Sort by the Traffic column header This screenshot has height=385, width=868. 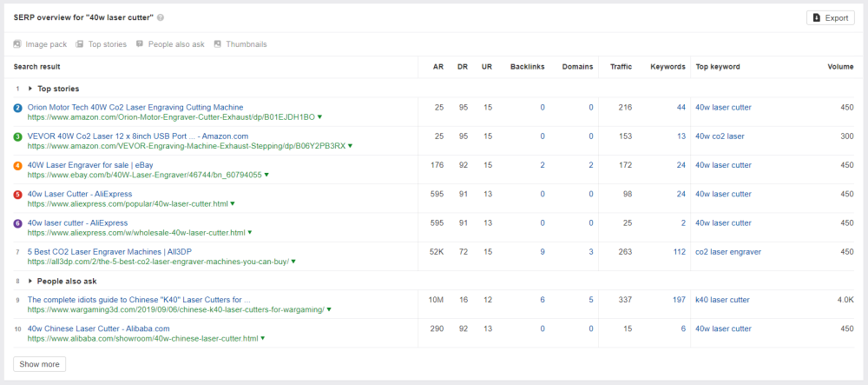[621, 67]
